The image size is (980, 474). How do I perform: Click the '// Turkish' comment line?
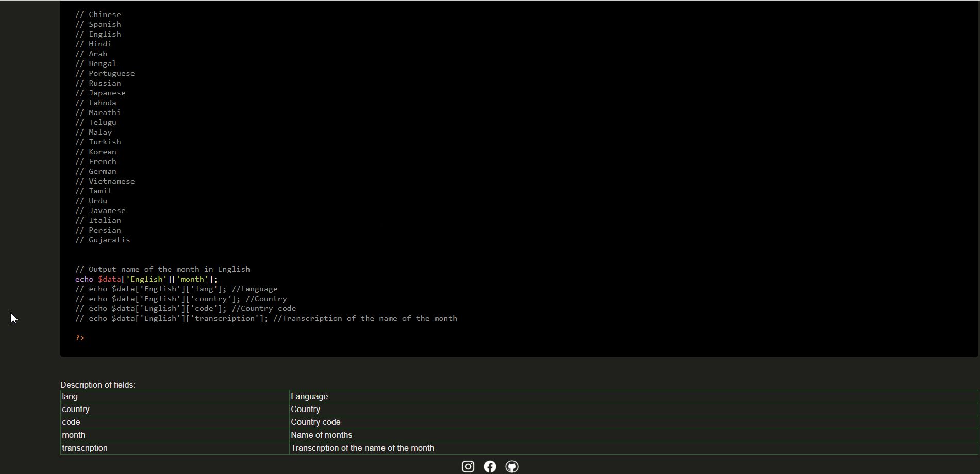coord(98,142)
